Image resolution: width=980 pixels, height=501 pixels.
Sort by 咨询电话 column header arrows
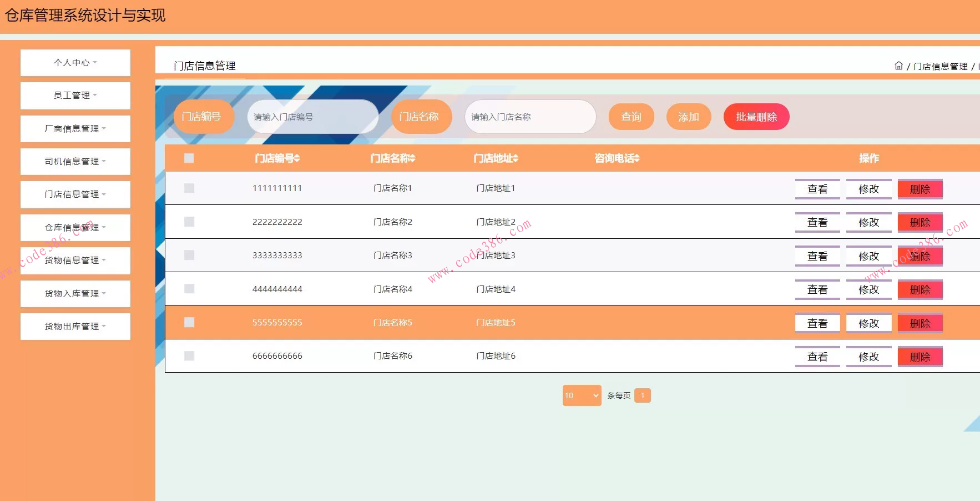(x=637, y=159)
